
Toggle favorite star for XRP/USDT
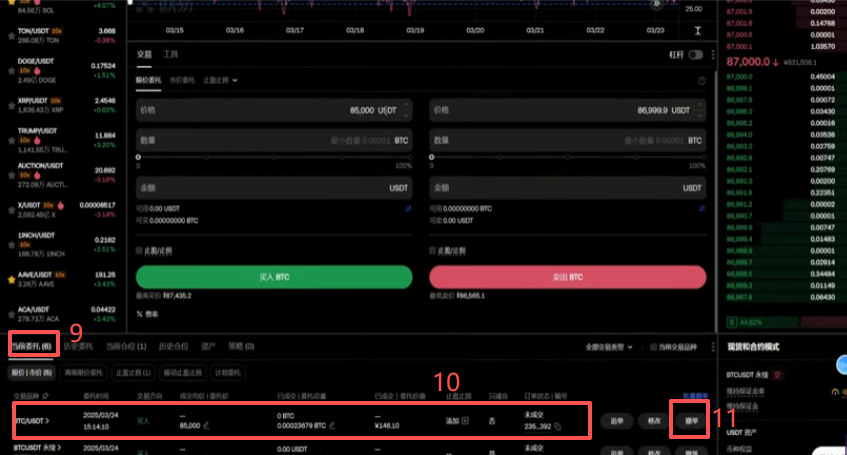click(11, 105)
